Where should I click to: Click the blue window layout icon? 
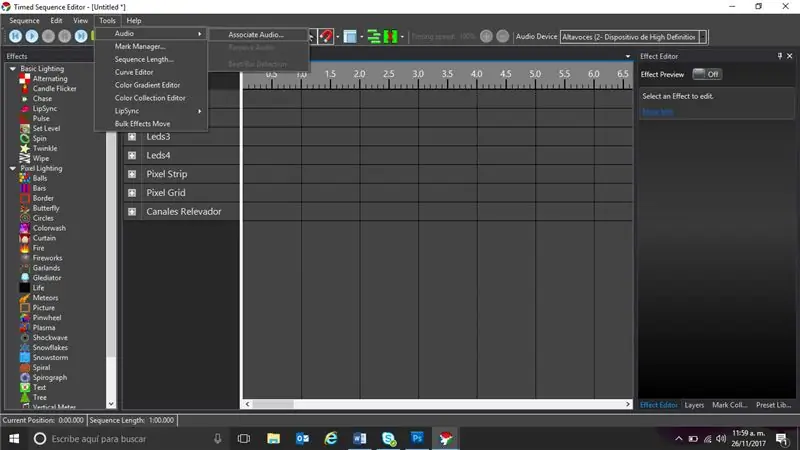coord(350,36)
